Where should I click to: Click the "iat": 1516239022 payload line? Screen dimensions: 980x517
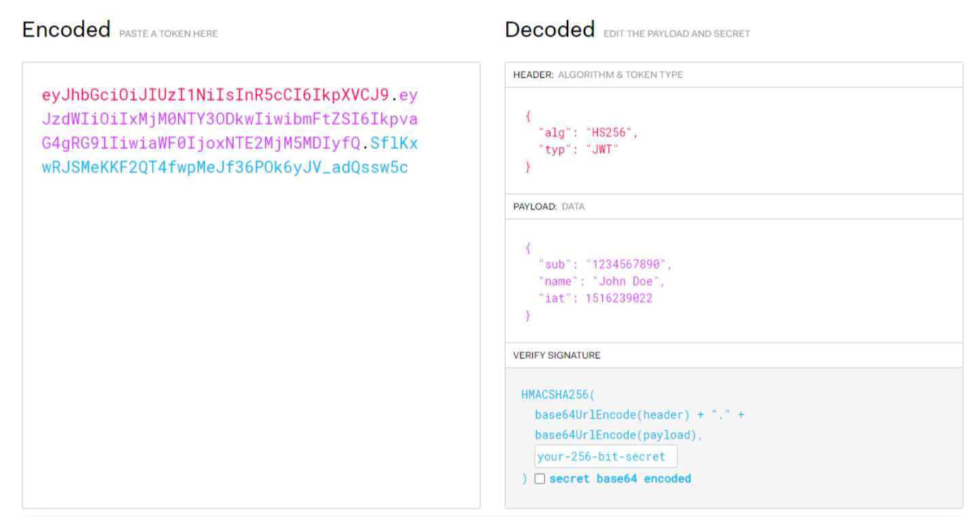pos(595,298)
